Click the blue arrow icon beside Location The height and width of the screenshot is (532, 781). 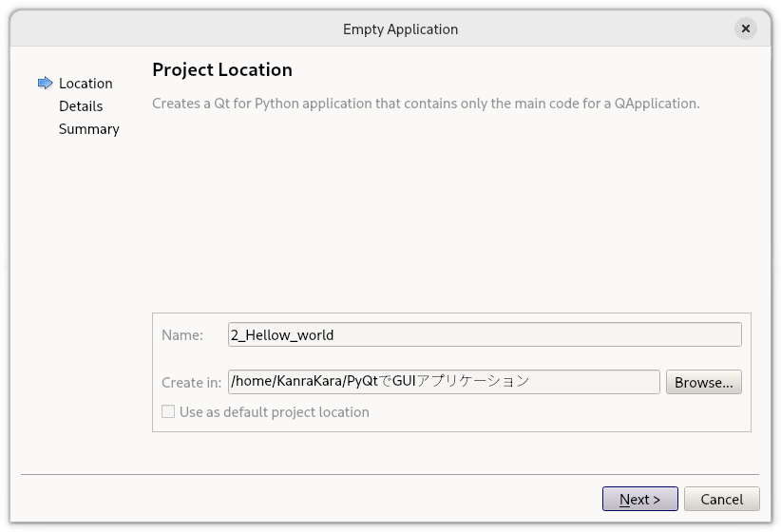tap(45, 84)
